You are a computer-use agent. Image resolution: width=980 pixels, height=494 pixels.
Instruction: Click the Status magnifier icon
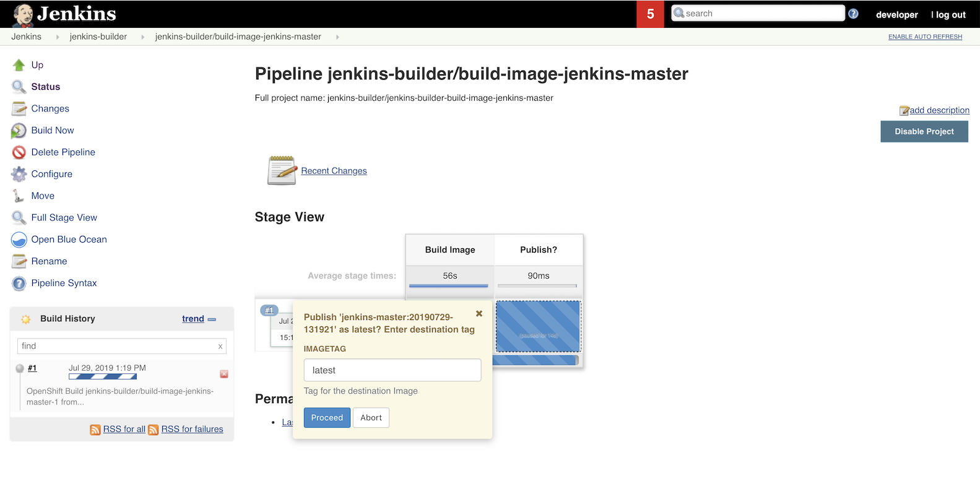(x=19, y=87)
